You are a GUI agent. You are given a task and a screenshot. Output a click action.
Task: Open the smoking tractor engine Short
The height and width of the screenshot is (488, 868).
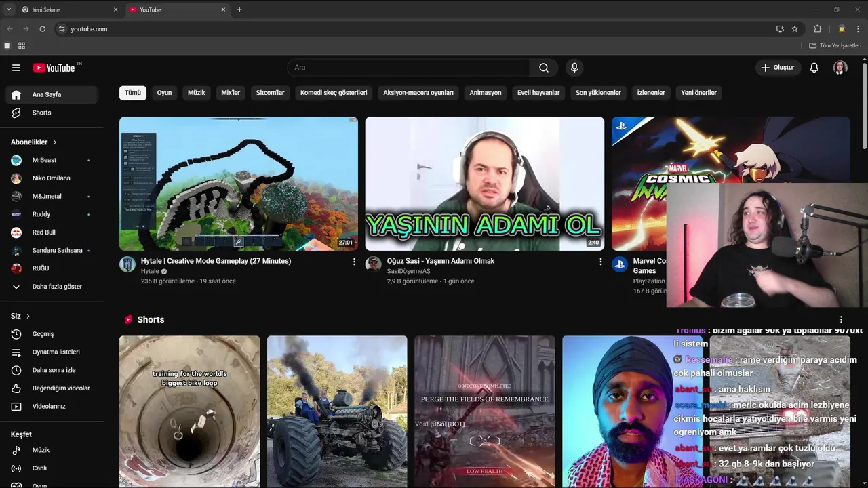337,411
